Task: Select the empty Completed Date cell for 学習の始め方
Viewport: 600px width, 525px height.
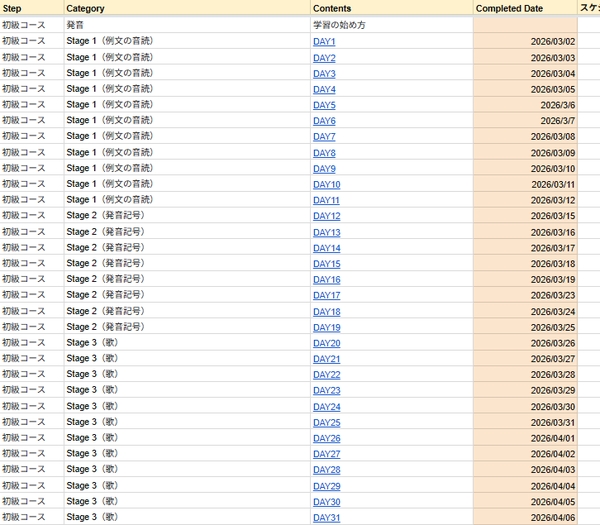Action: click(525, 25)
